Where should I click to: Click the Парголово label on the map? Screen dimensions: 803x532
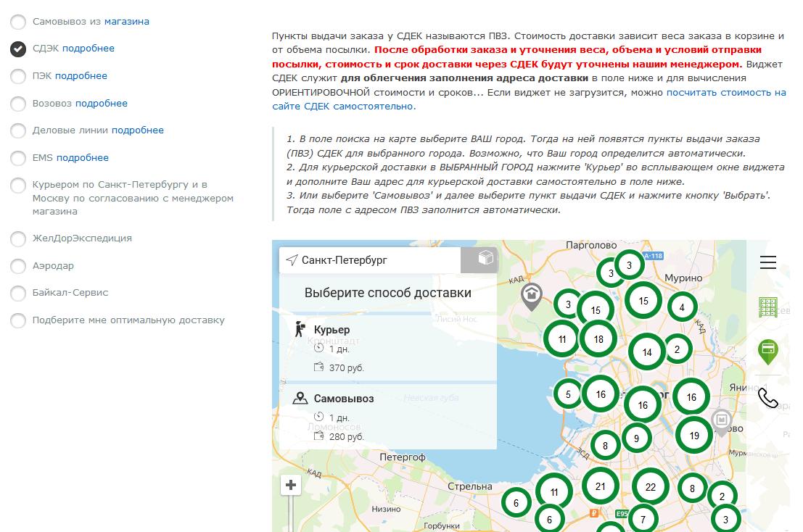591,245
